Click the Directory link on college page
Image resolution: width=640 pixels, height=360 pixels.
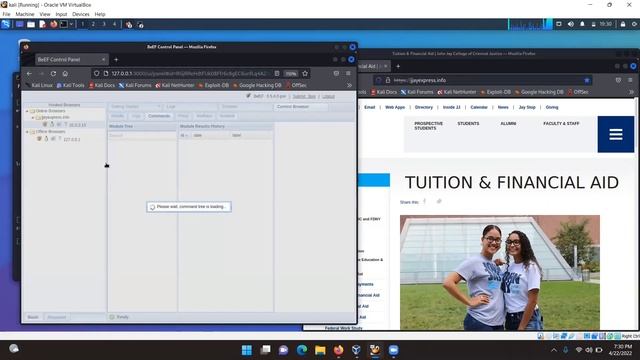424,107
